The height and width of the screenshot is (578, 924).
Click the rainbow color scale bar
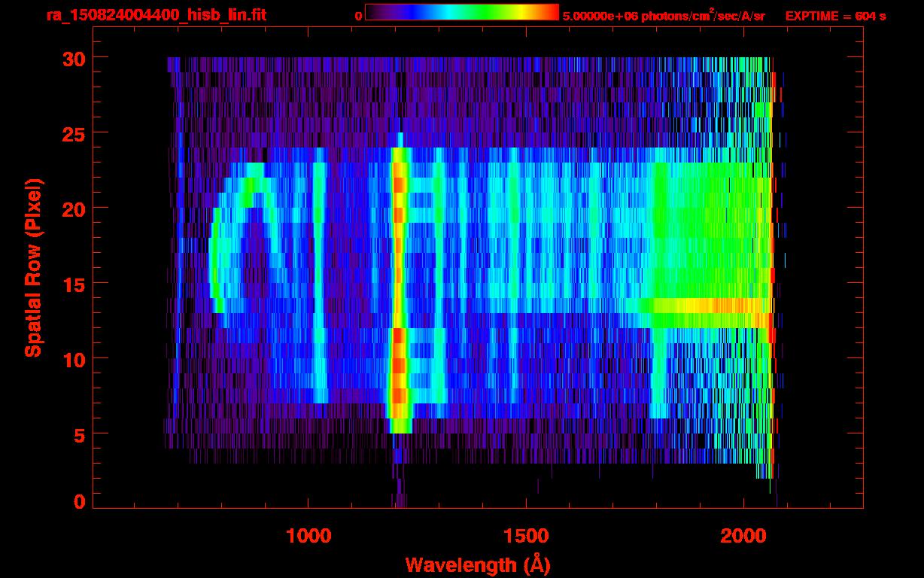[461, 13]
